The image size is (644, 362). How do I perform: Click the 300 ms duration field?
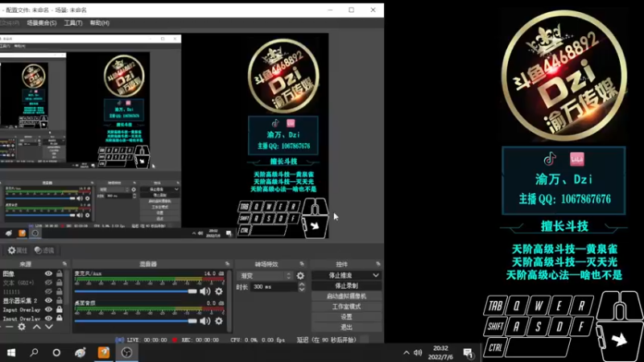tap(274, 287)
